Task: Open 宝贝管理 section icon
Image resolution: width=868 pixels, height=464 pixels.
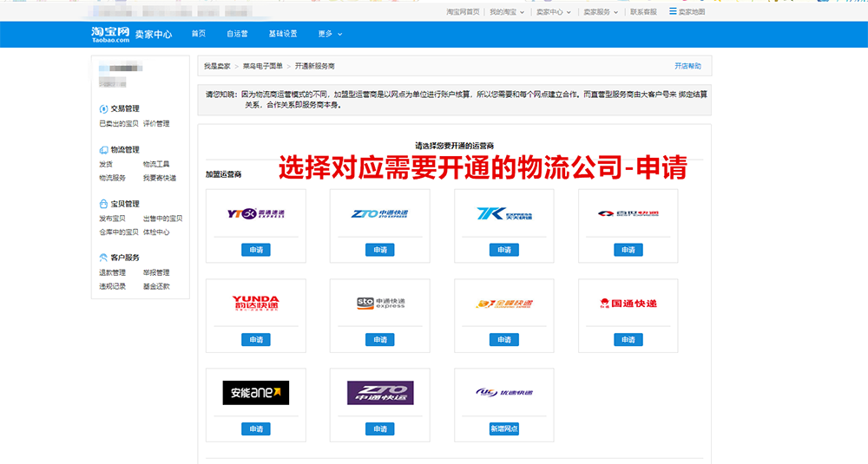Action: pyautogui.click(x=103, y=204)
